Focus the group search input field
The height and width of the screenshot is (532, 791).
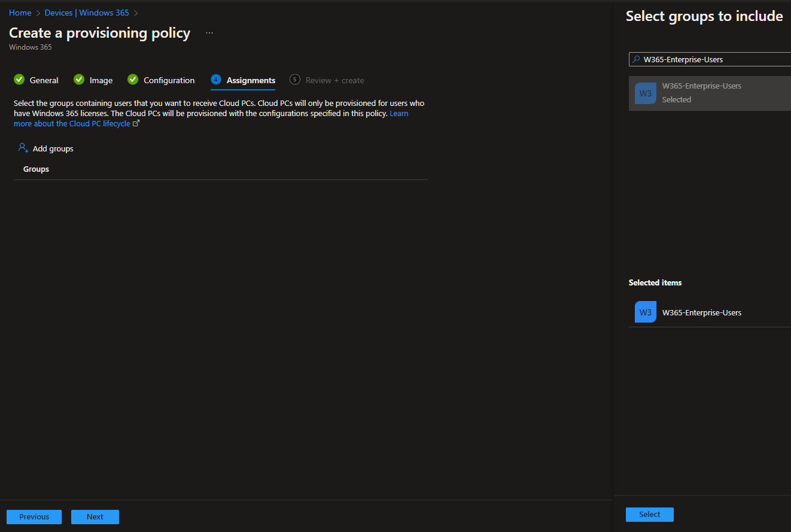[x=710, y=59]
